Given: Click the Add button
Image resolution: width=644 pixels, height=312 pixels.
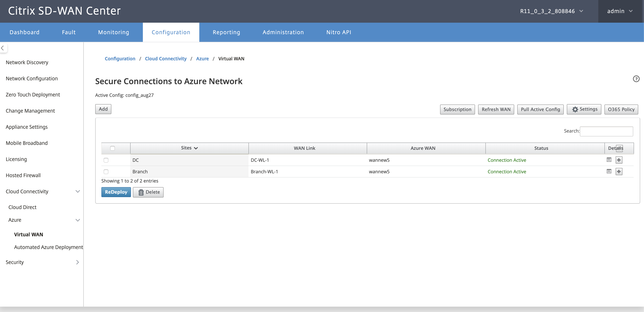Looking at the screenshot, I should click(103, 109).
